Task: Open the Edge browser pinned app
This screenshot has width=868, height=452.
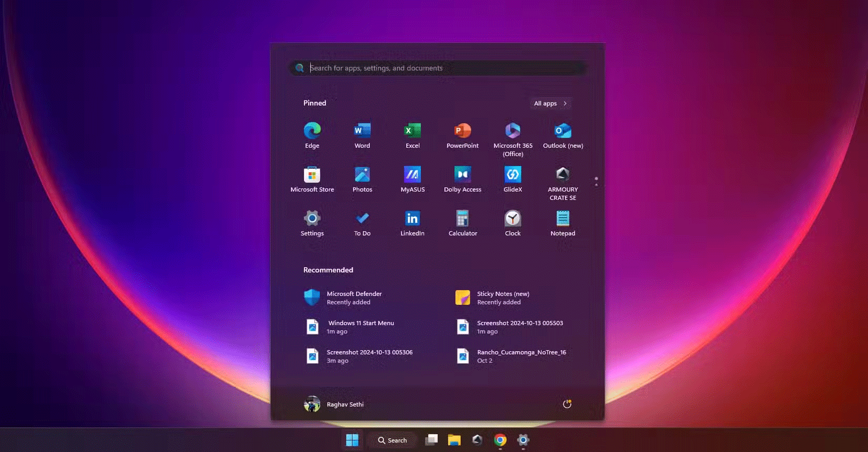Action: [312, 135]
